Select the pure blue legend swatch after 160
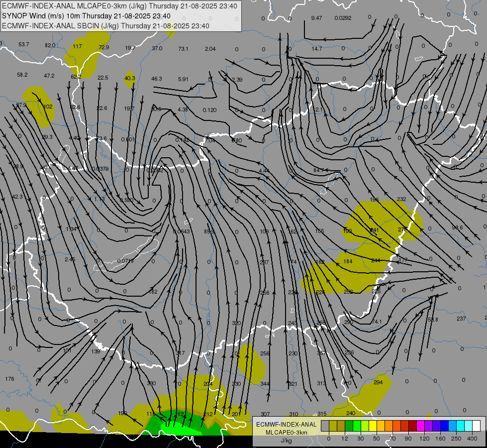This screenshot has height=448, width=487. (445, 426)
